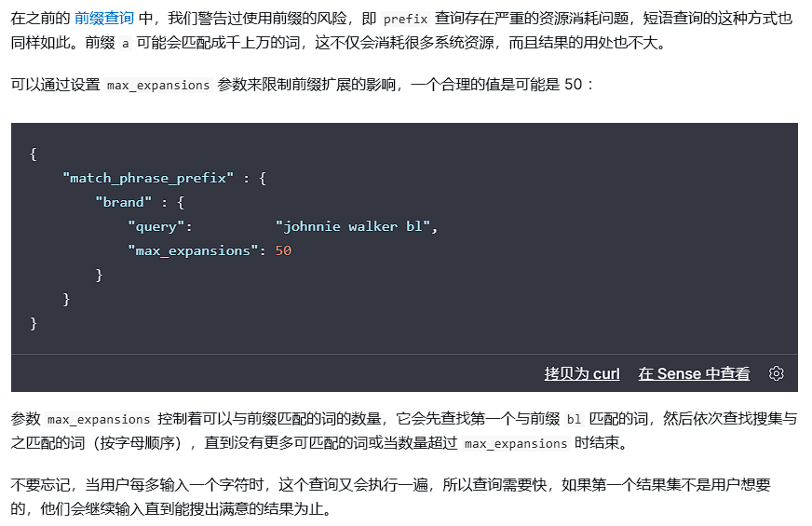Click the "match_phrase_prefix" key in code
Screen dimensions: 812x526
point(148,178)
